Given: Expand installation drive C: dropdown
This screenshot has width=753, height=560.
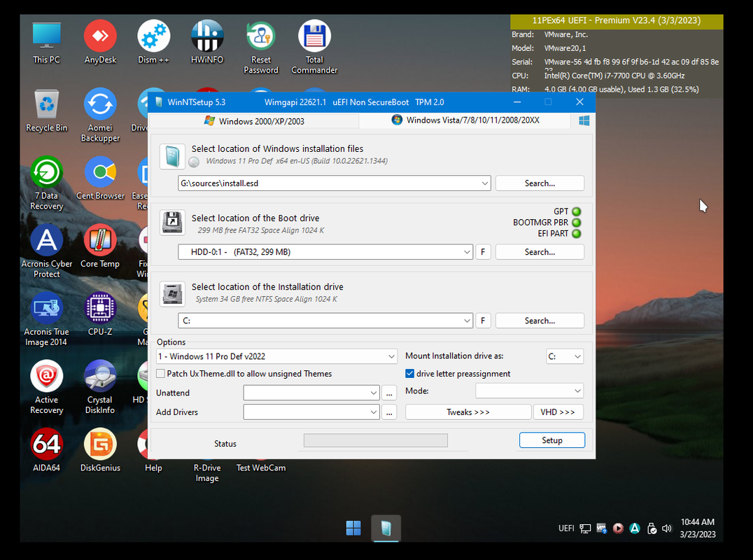Looking at the screenshot, I should (x=467, y=321).
